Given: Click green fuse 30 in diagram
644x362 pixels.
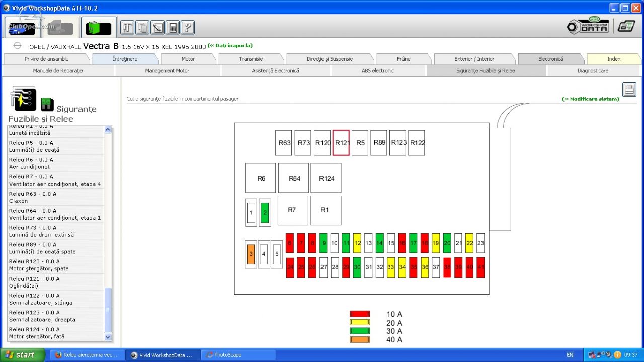Looking at the screenshot, I should click(357, 267).
